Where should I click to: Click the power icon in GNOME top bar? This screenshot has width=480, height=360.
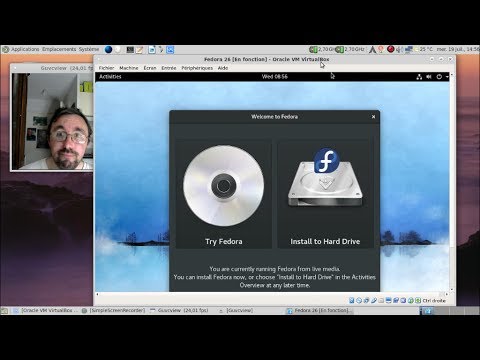click(x=439, y=77)
